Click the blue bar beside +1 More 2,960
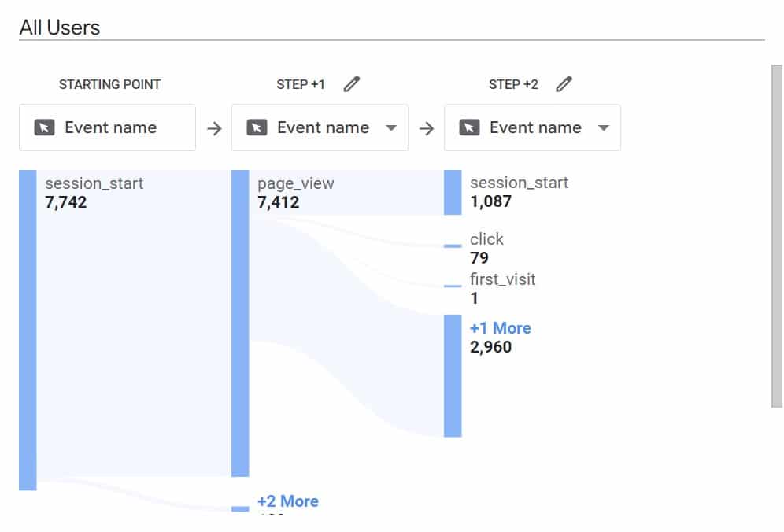Screen dimensions: 784x532 click(453, 376)
